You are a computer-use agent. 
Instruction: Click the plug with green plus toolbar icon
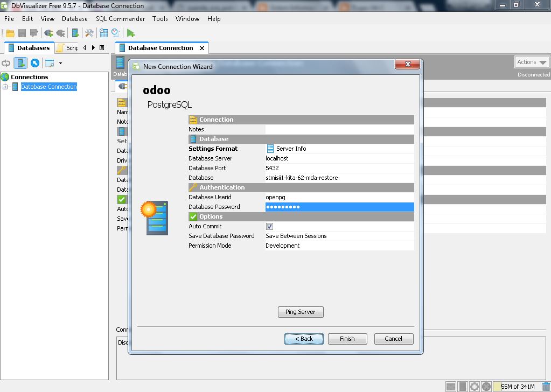(48, 33)
